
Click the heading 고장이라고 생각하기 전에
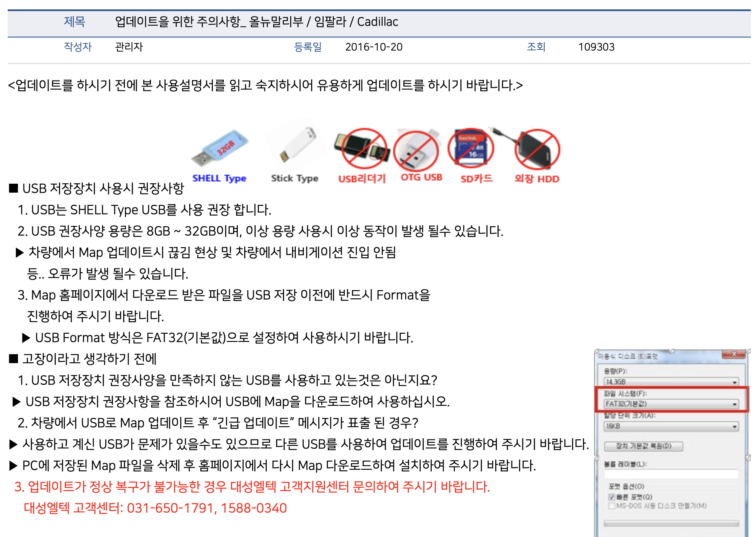pos(83,359)
